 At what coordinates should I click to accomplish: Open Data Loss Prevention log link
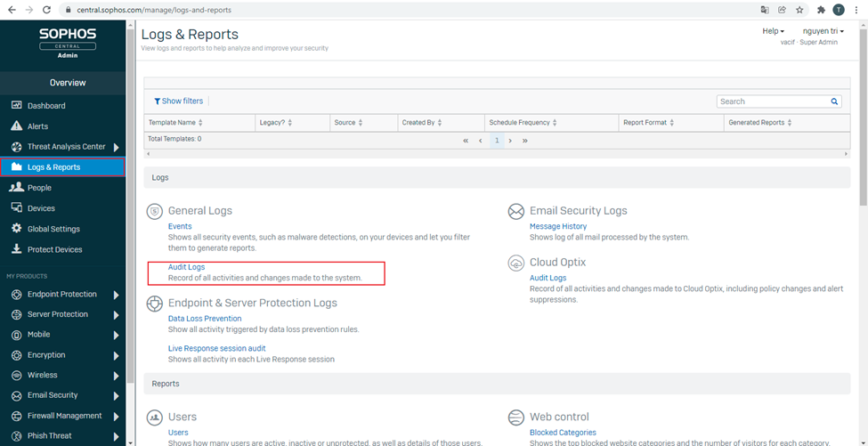[205, 319]
